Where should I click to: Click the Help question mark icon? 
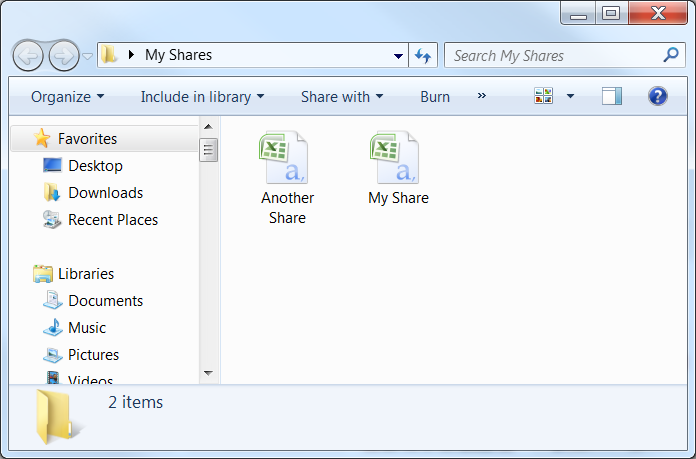(657, 96)
